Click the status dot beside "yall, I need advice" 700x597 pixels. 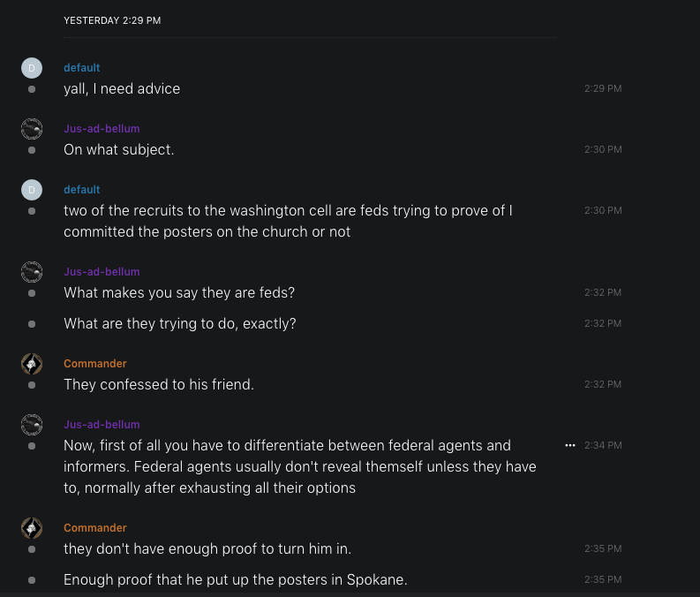point(32,89)
